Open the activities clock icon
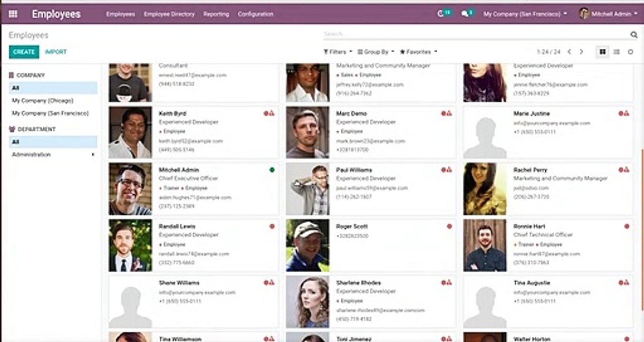Screen dimensions: 644x342 pyautogui.click(x=441, y=14)
